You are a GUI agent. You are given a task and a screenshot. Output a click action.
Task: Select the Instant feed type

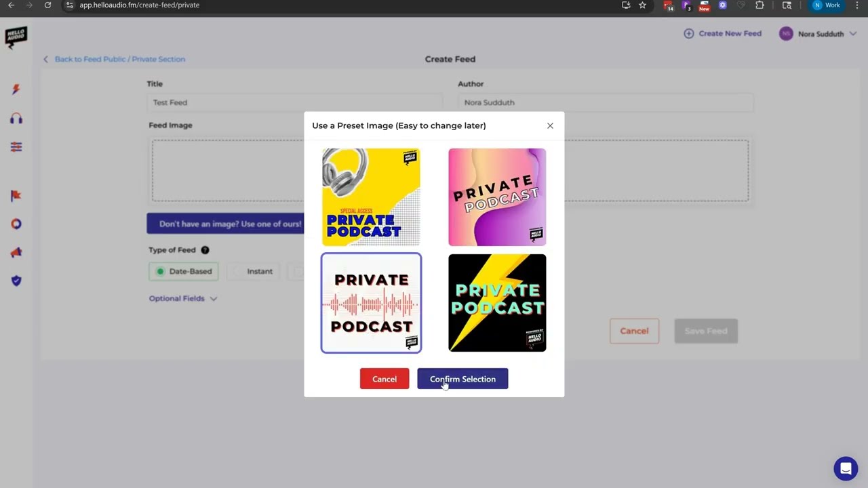coord(253,271)
